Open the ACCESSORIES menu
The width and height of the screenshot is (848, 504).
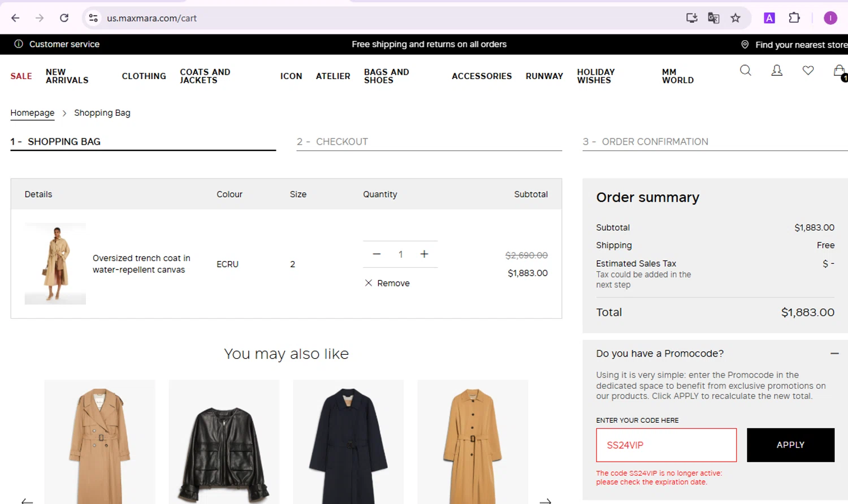pos(482,76)
